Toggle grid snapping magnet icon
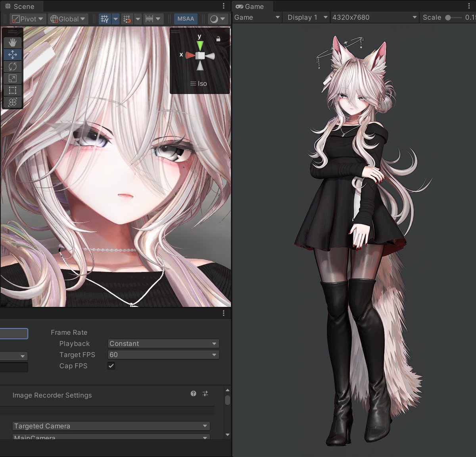The width and height of the screenshot is (476, 457). pos(127,19)
